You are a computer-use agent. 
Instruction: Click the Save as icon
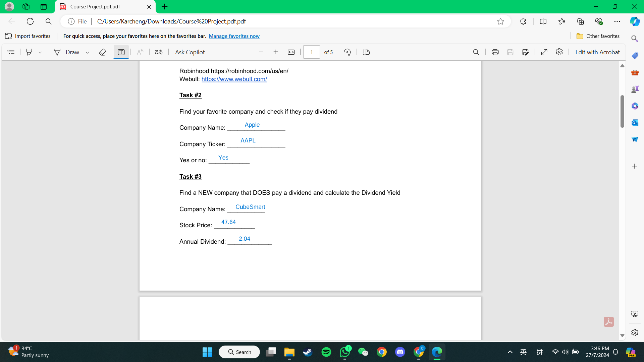click(x=526, y=52)
